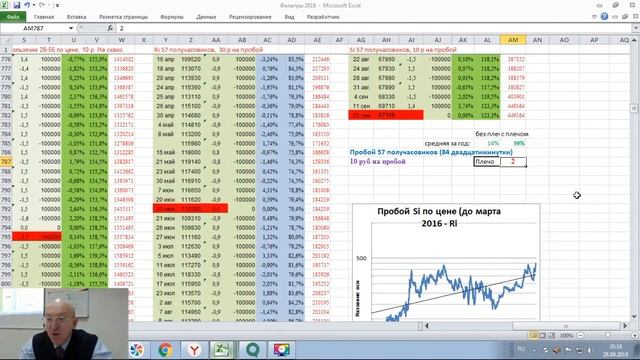Click the Name Box showing AM787
Image resolution: width=640 pixels, height=360 pixels.
pos(33,28)
